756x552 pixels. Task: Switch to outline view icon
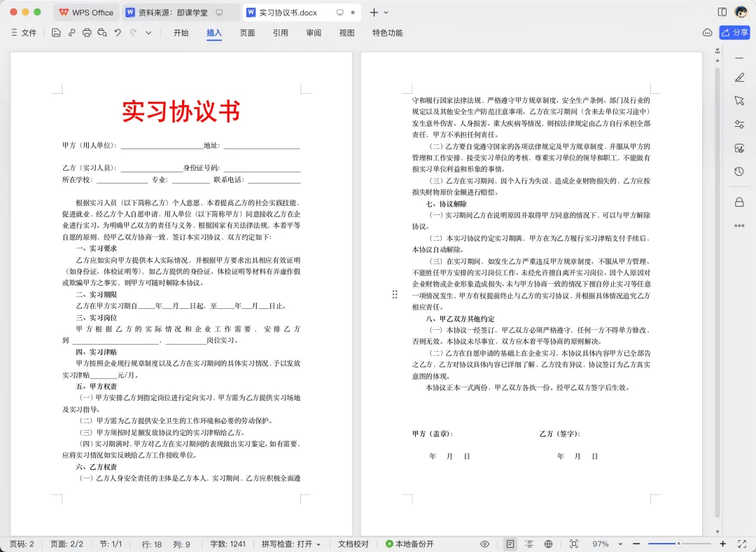tap(529, 544)
